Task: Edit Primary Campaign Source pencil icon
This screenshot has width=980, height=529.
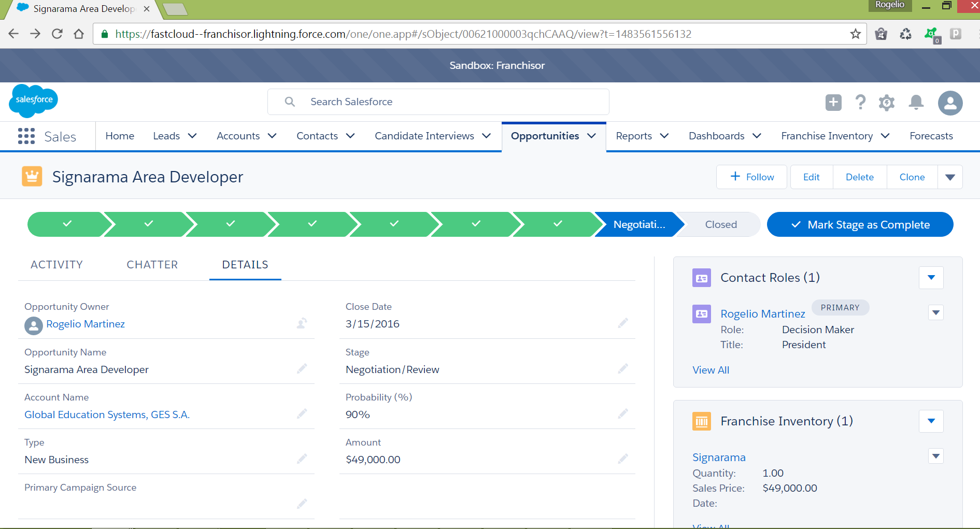Action: click(x=302, y=504)
